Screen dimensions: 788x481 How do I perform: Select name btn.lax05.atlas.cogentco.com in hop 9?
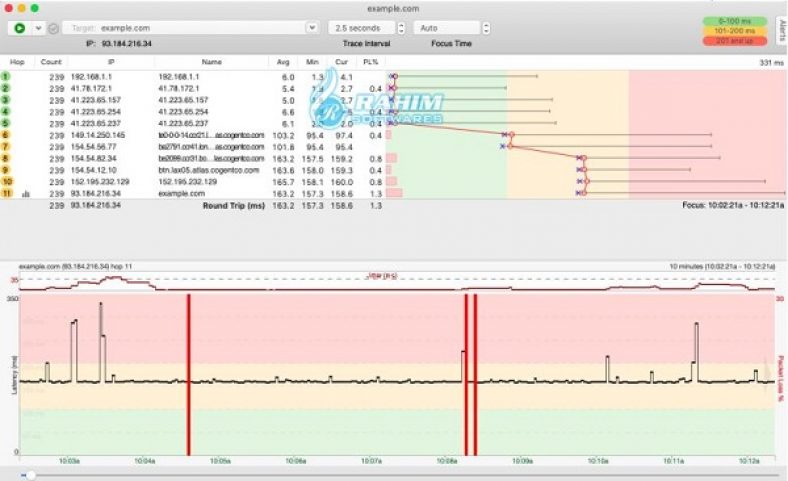[209, 170]
